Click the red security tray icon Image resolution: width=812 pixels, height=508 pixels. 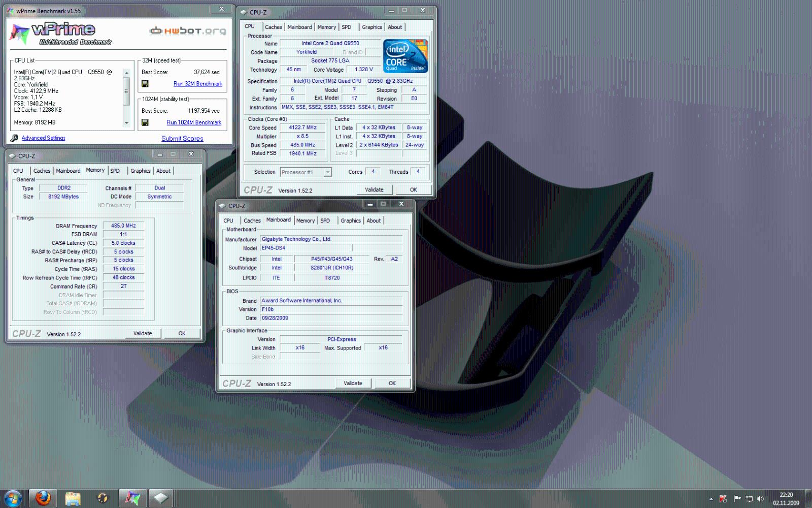[x=723, y=499]
